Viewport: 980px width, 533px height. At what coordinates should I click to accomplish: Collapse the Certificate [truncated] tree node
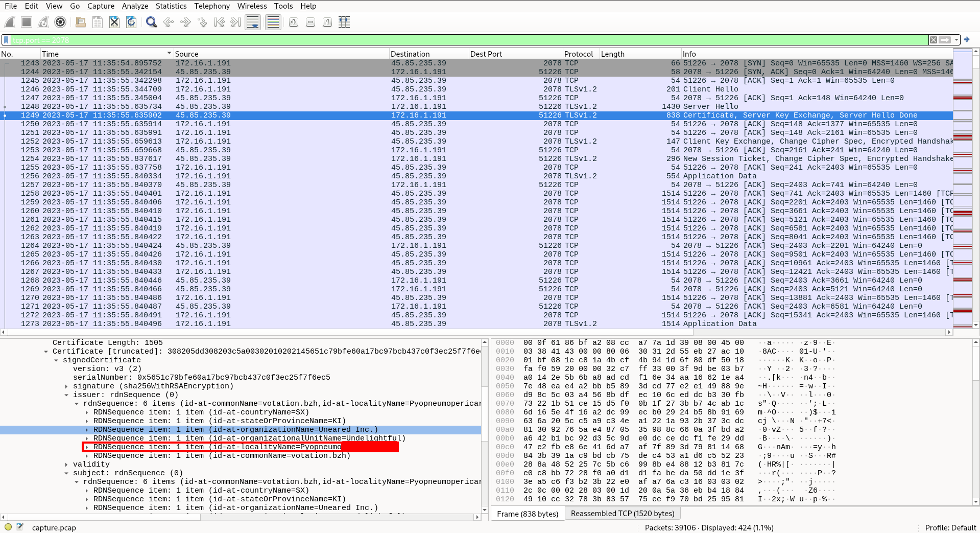click(46, 352)
